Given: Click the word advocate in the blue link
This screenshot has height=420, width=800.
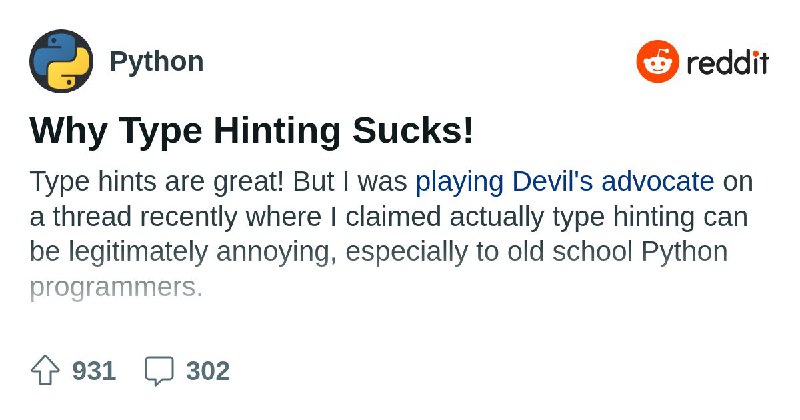Looking at the screenshot, I should pyautogui.click(x=658, y=182).
